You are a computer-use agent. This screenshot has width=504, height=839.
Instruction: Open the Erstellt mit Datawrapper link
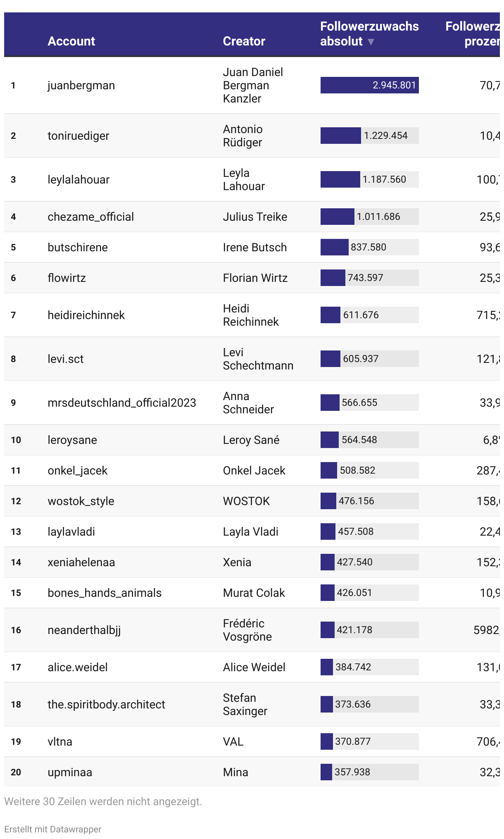pyautogui.click(x=53, y=829)
